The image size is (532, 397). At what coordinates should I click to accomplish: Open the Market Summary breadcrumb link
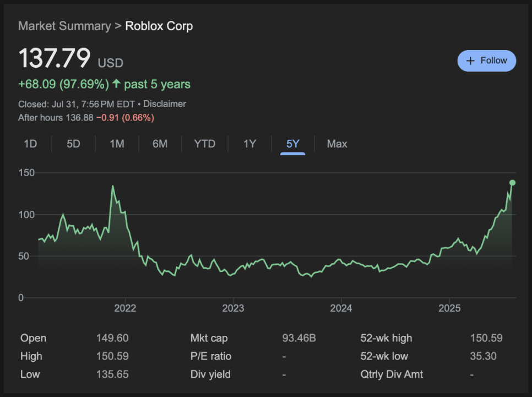point(64,26)
